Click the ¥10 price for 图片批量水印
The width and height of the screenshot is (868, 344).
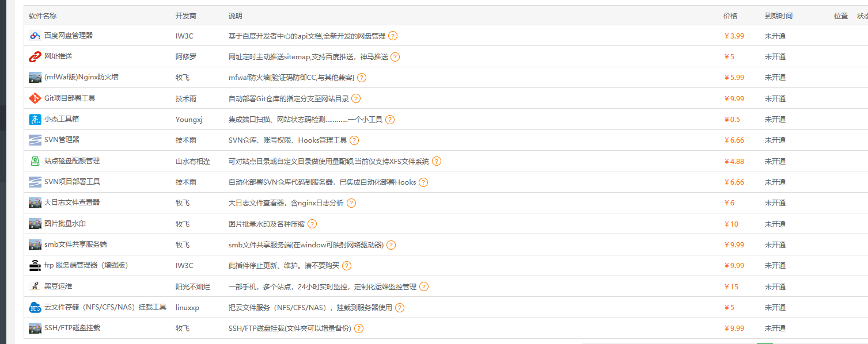tap(731, 224)
